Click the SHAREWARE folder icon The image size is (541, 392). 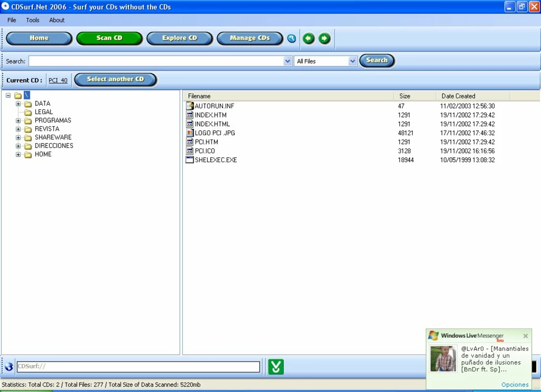[x=28, y=138]
